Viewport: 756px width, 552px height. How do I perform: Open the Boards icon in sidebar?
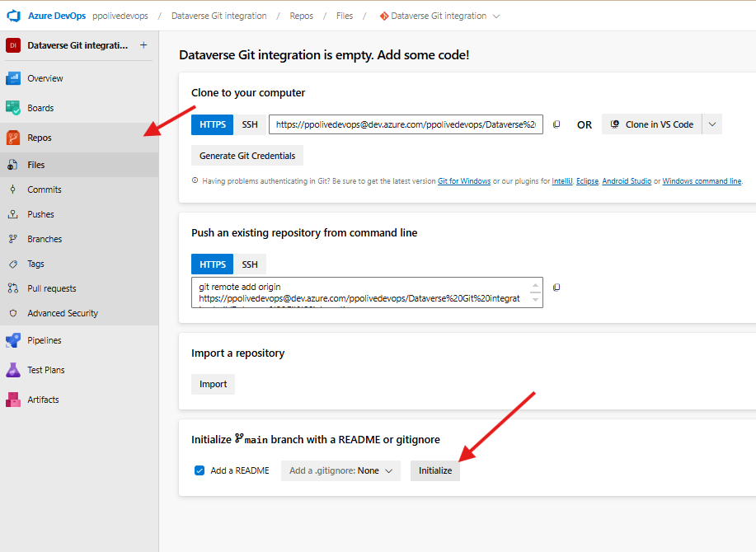(x=13, y=108)
